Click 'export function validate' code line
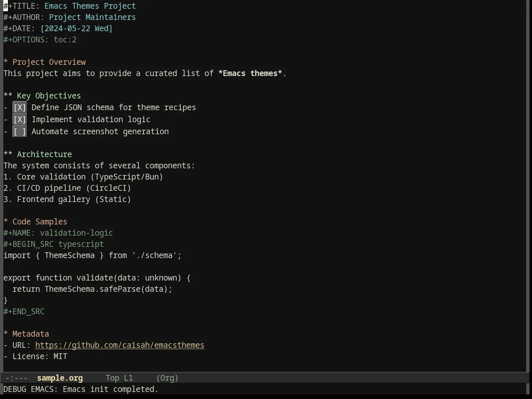 click(97, 278)
